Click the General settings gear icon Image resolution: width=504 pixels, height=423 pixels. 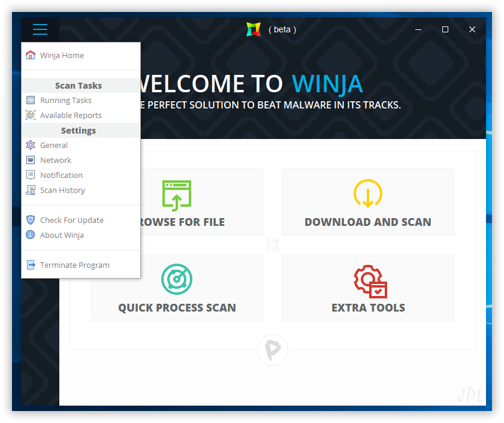(31, 145)
